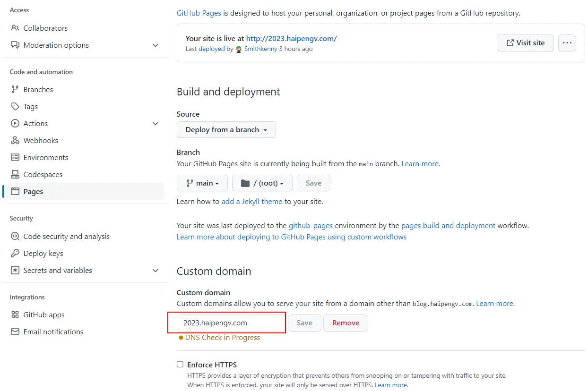Open the github-pages environment link
The width and height of the screenshot is (588, 391).
(311, 225)
